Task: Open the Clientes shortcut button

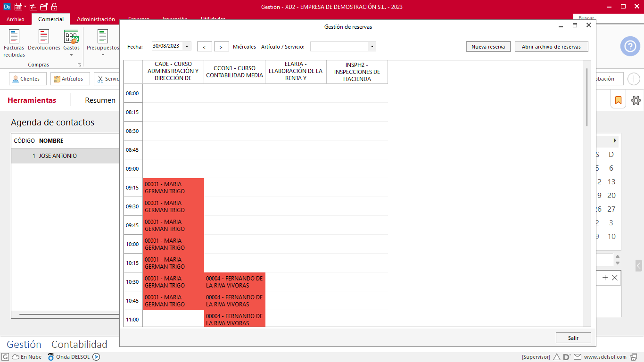Action: (x=28, y=79)
